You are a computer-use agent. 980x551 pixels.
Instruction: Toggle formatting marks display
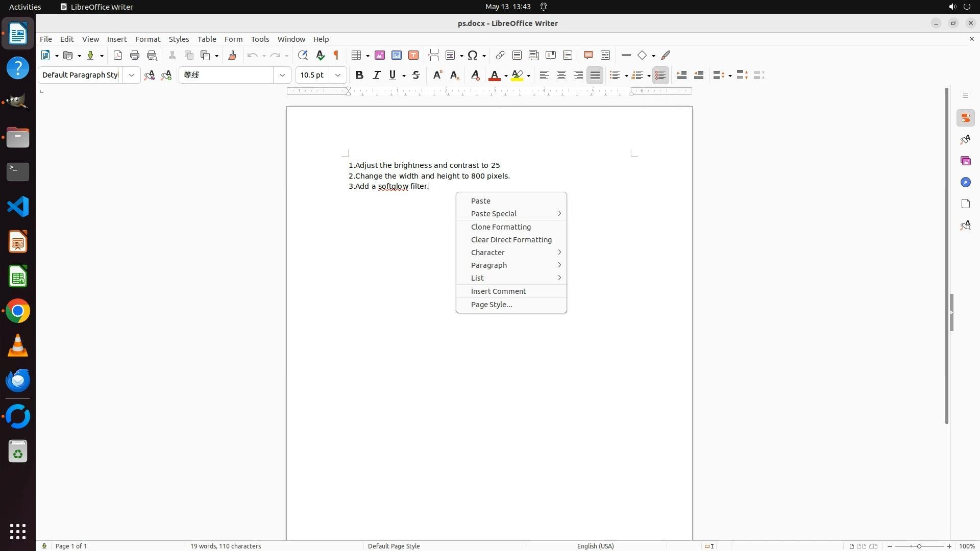[336, 55]
